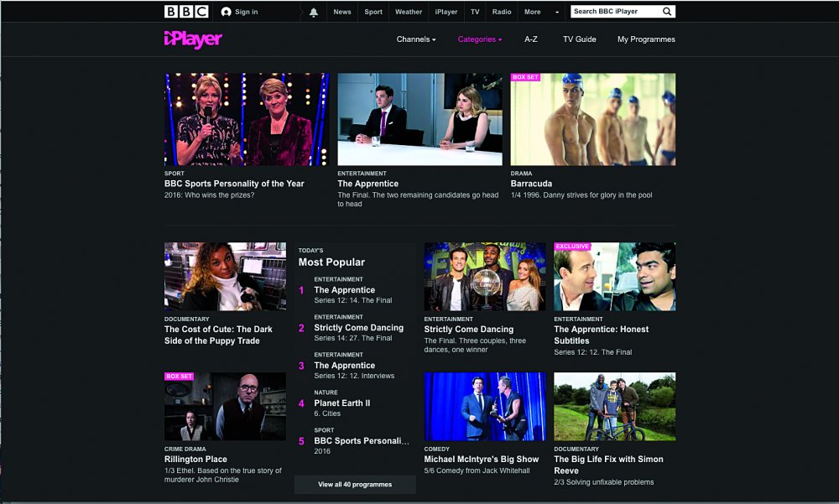Click The Cost of Cute title
The height and width of the screenshot is (504, 839).
[218, 335]
